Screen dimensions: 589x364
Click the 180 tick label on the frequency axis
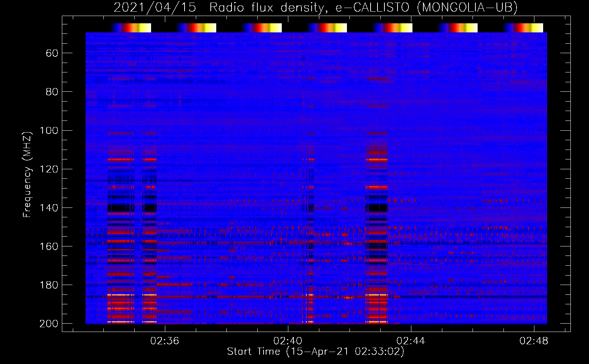[49, 285]
